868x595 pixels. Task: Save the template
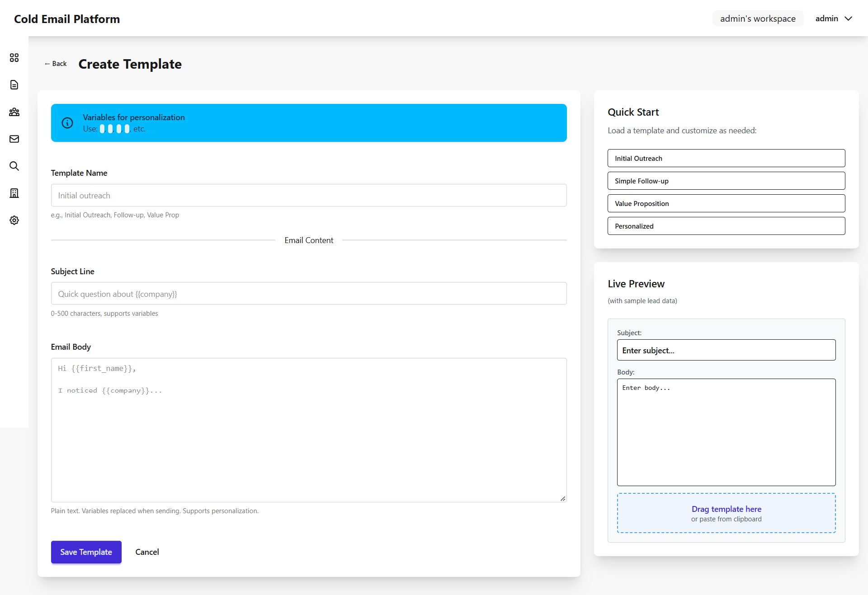86,552
